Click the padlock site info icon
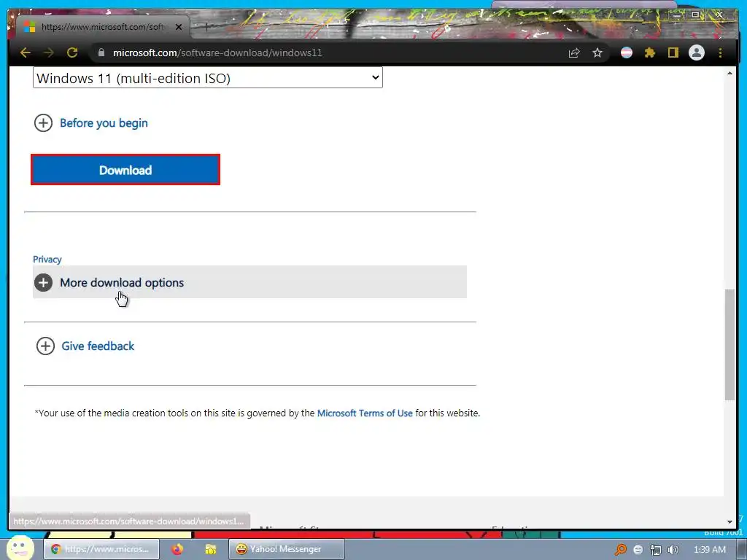Viewport: 747px width, 560px height. (x=101, y=52)
